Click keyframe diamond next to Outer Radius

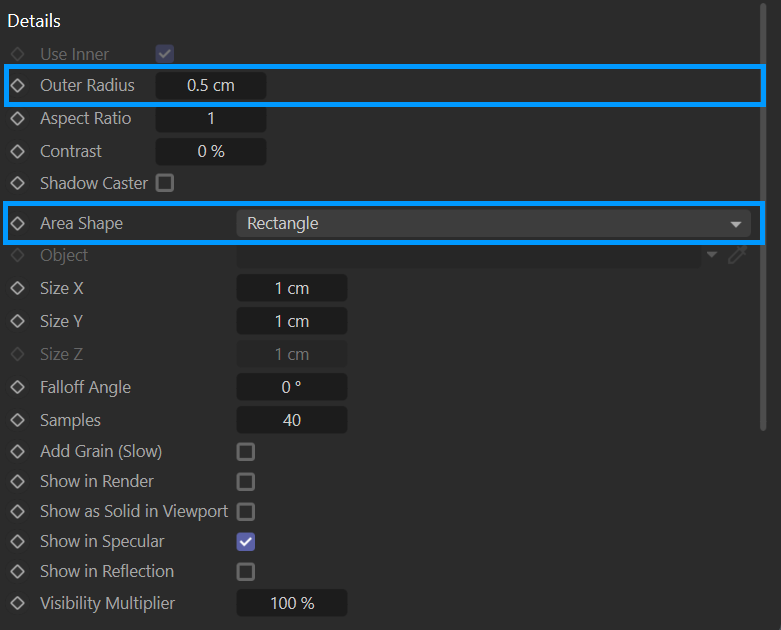(17, 86)
